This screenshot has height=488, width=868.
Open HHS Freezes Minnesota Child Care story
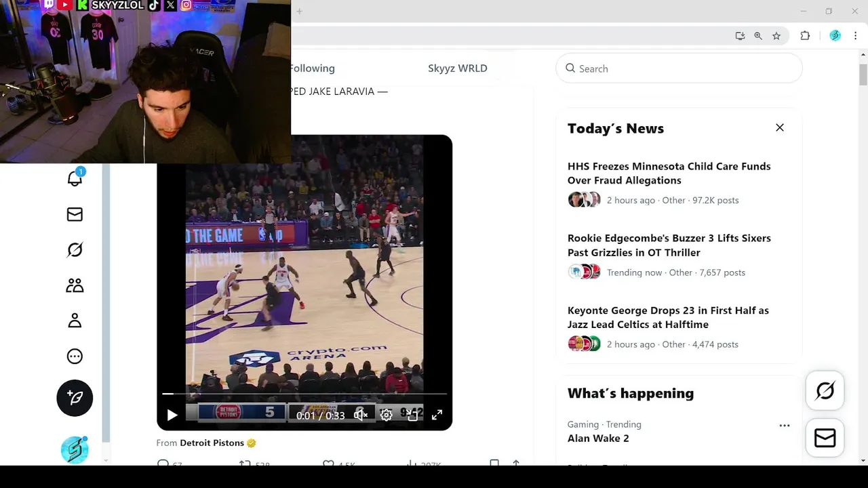click(x=669, y=173)
